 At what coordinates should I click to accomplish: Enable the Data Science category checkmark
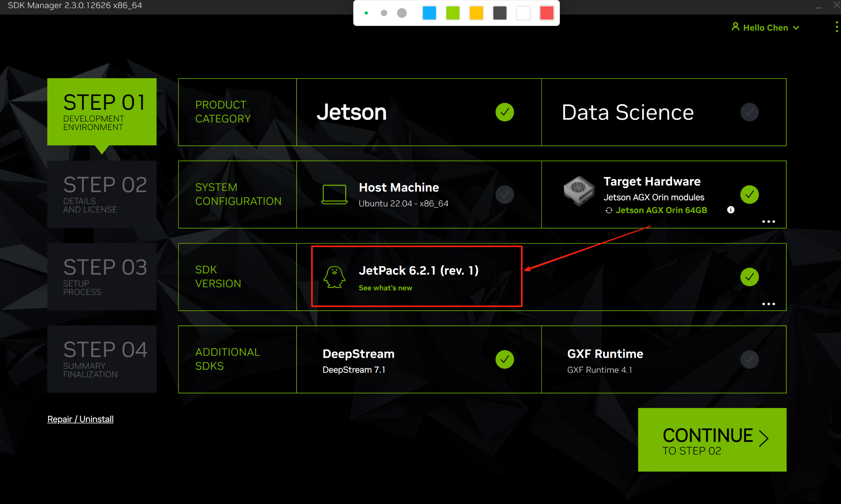pos(749,112)
